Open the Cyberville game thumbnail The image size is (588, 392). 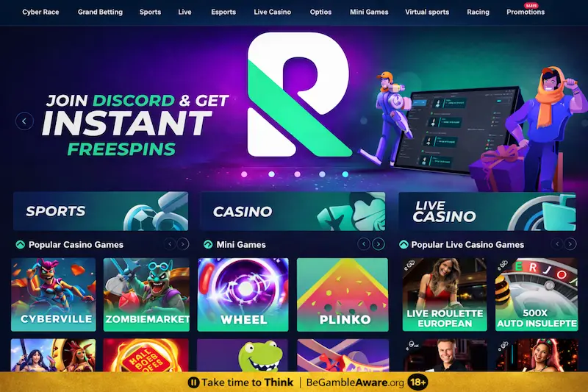53,294
